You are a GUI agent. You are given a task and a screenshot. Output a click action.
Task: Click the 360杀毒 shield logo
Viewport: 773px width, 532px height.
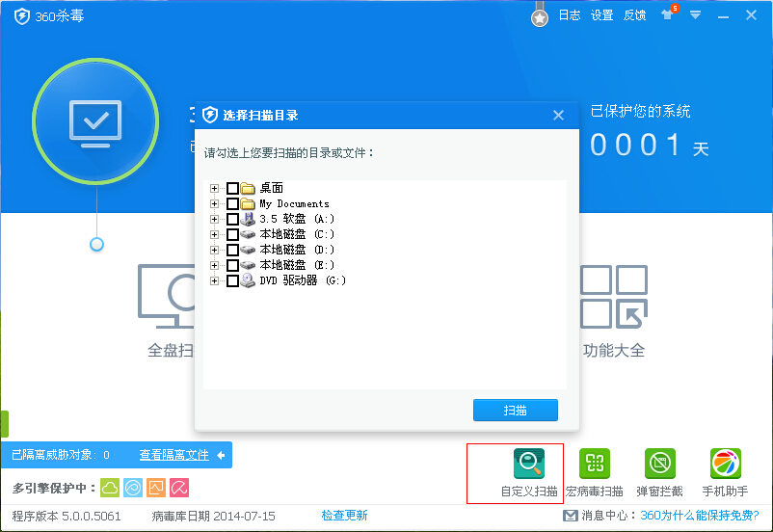tap(22, 16)
